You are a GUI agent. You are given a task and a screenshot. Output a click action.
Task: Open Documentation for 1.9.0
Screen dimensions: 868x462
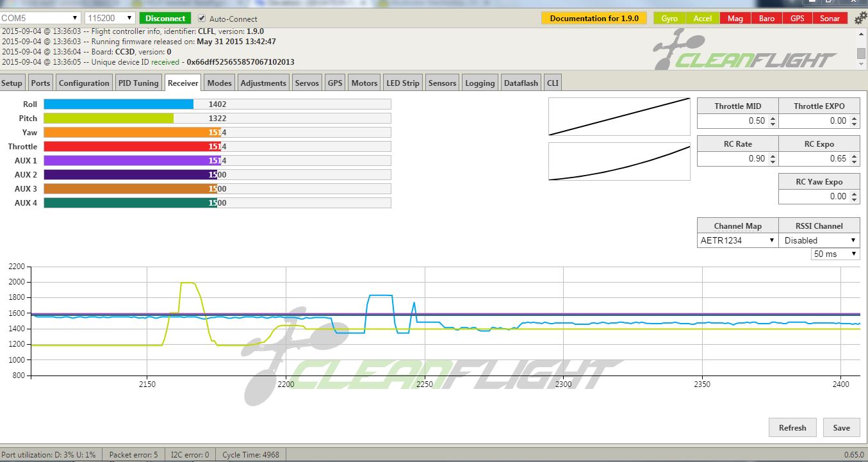(594, 18)
